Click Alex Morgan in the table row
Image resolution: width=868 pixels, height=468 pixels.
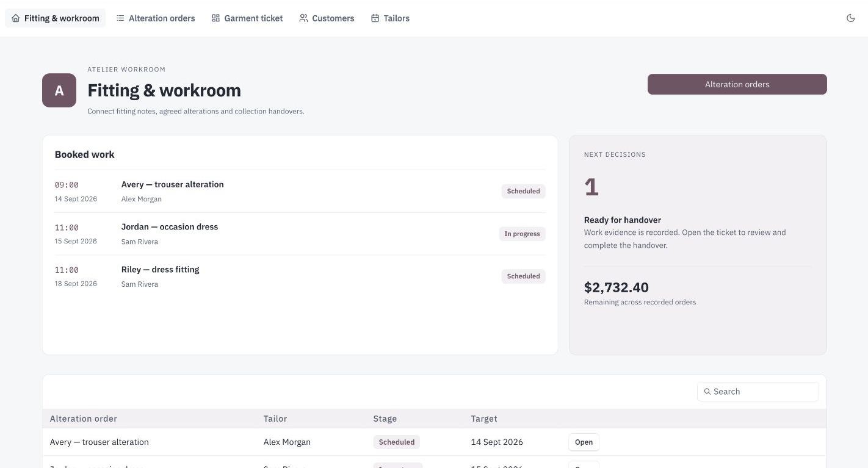coord(287,442)
